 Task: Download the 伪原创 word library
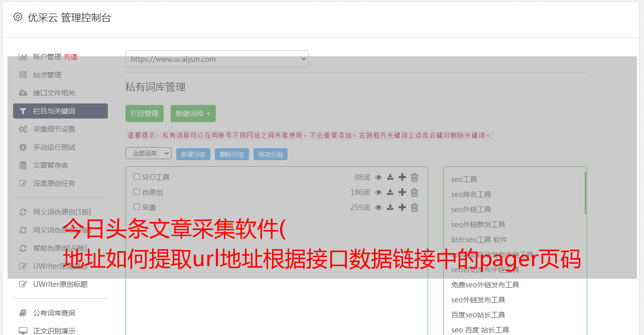[390, 192]
